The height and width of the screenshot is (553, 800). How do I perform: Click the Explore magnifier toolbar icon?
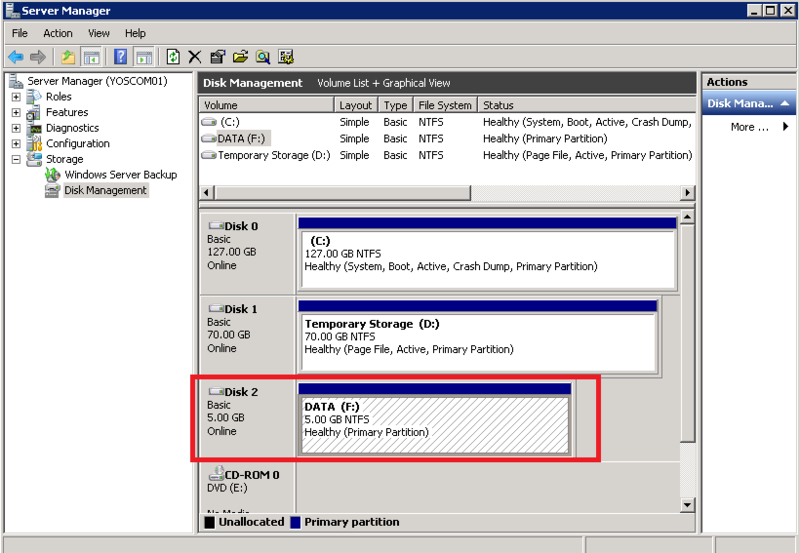263,57
